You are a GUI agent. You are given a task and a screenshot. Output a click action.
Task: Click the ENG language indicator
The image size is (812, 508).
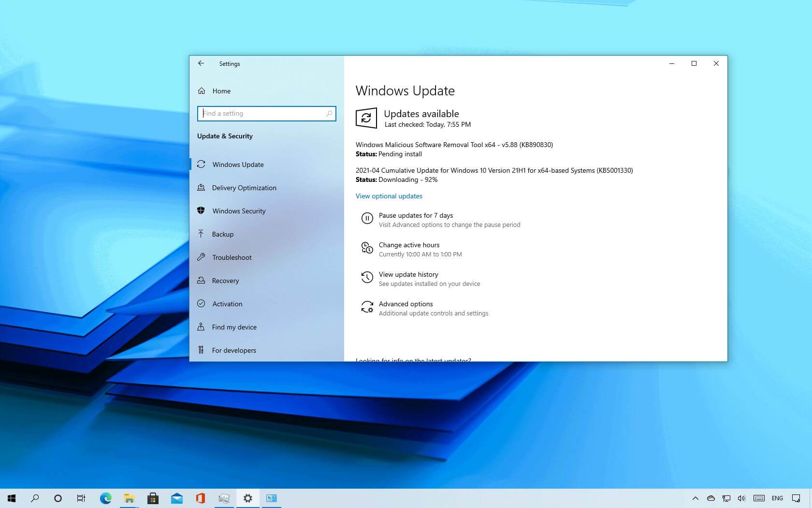coord(777,498)
